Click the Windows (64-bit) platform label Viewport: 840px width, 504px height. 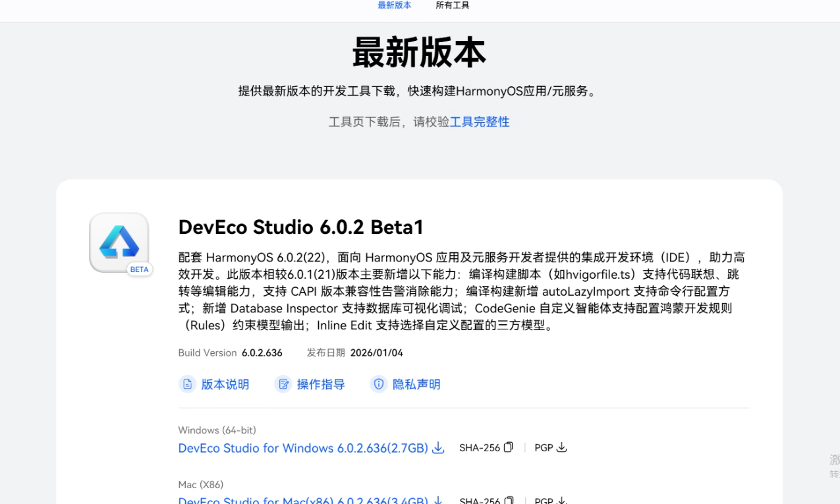(217, 430)
